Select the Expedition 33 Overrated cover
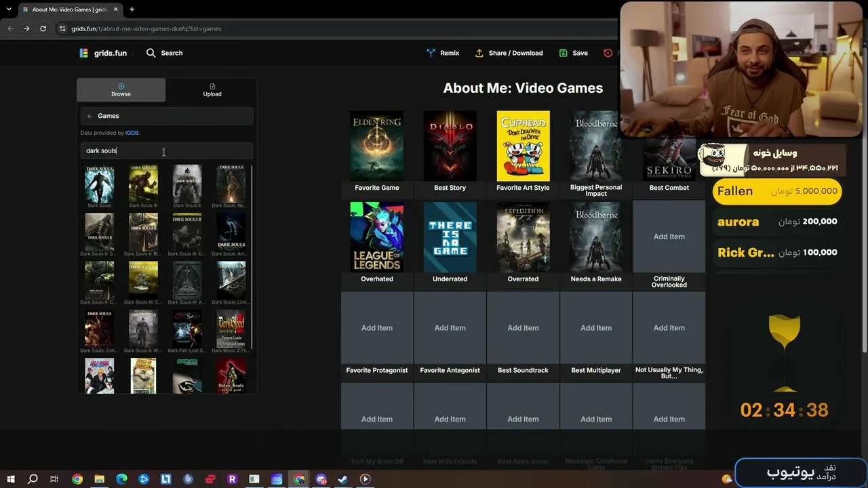The height and width of the screenshot is (488, 868). [523, 237]
